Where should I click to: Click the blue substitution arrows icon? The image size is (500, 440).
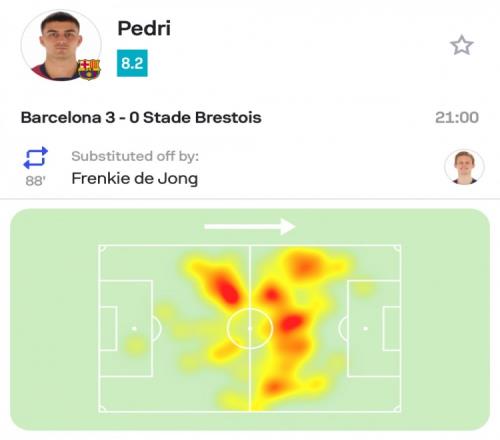click(x=35, y=158)
